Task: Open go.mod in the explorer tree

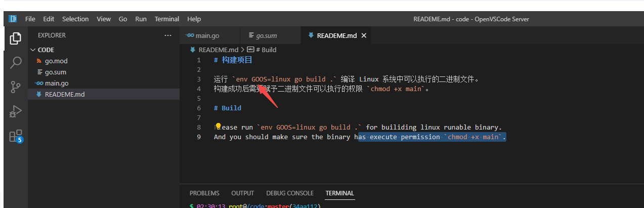Action: click(104, 61)
